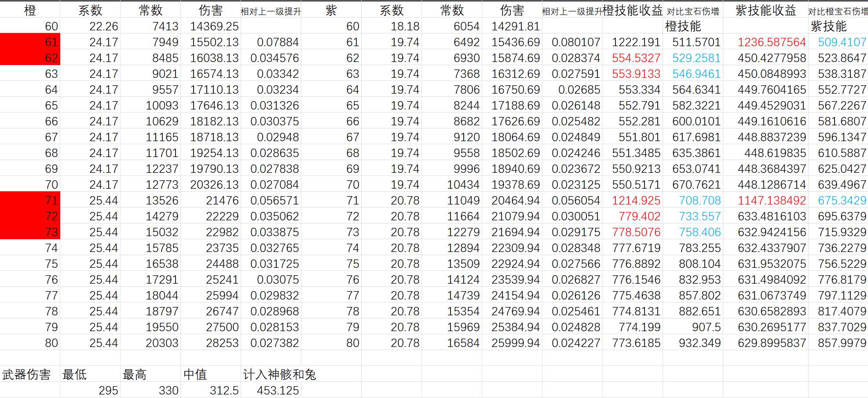
Task: Click the 紫技能收益 column header cell
Action: [x=765, y=10]
